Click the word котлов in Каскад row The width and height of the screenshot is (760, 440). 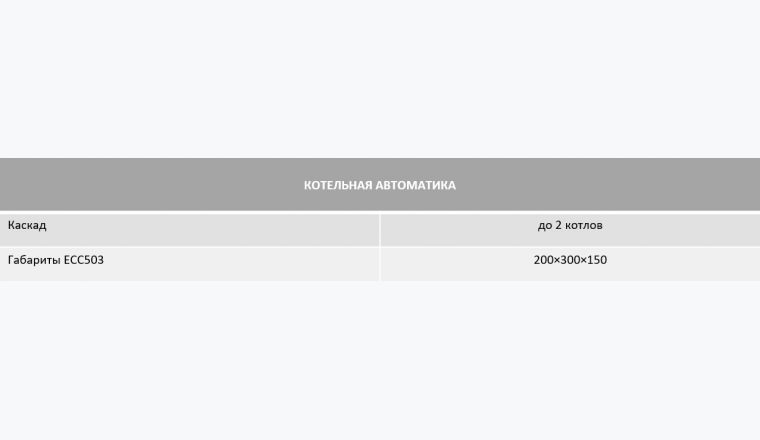tap(584, 225)
